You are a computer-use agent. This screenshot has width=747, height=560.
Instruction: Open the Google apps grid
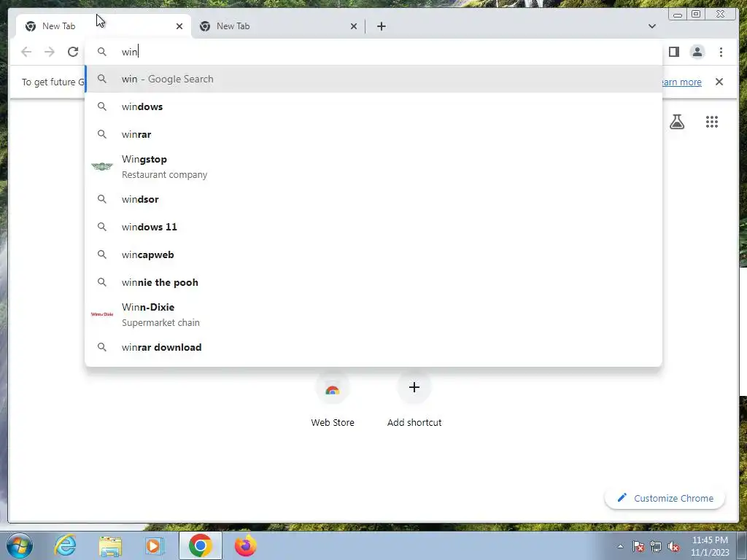(712, 122)
